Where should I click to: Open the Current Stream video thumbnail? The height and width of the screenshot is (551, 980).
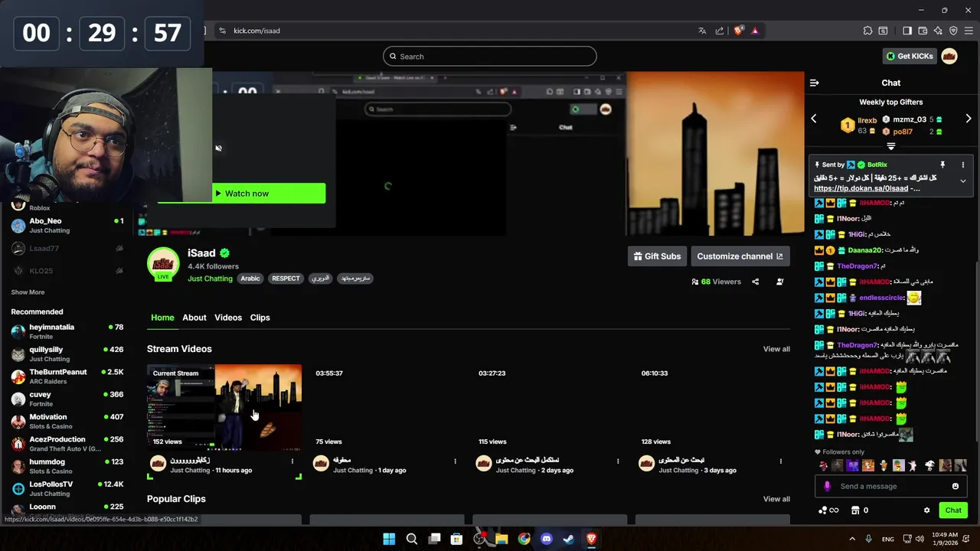coord(224,407)
